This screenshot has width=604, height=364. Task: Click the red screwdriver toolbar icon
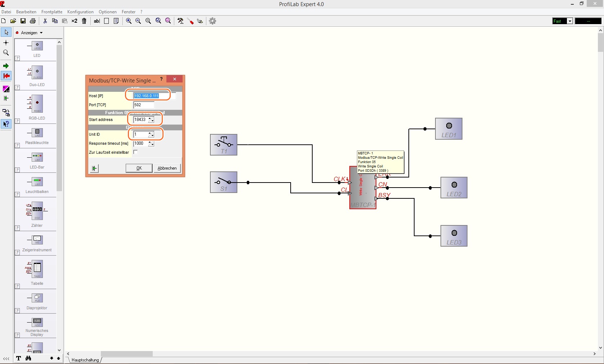(x=190, y=21)
